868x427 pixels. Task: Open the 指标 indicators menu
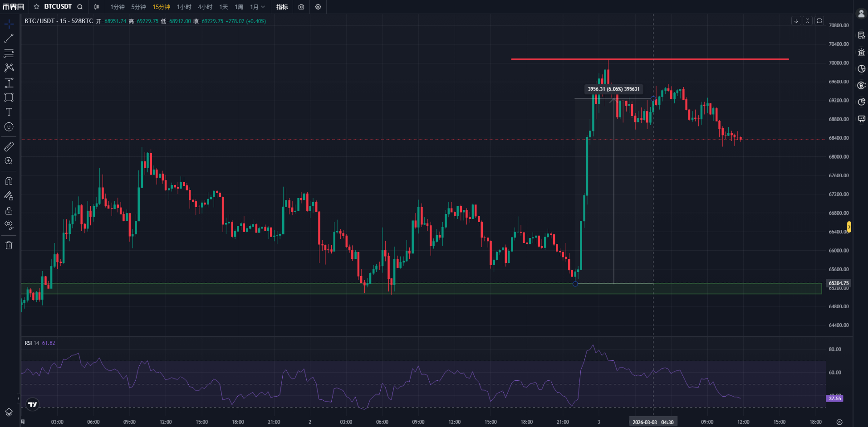(282, 7)
